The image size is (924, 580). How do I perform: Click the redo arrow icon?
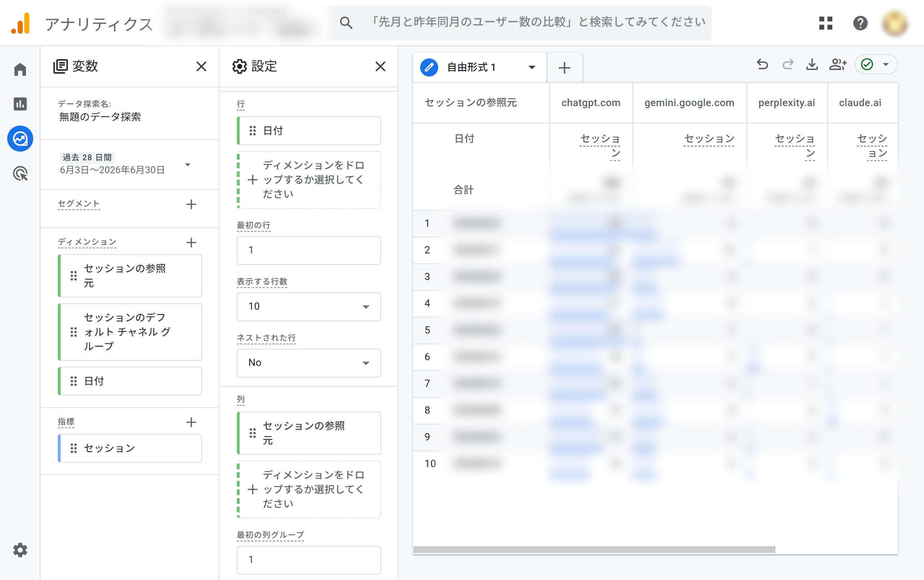tap(788, 65)
